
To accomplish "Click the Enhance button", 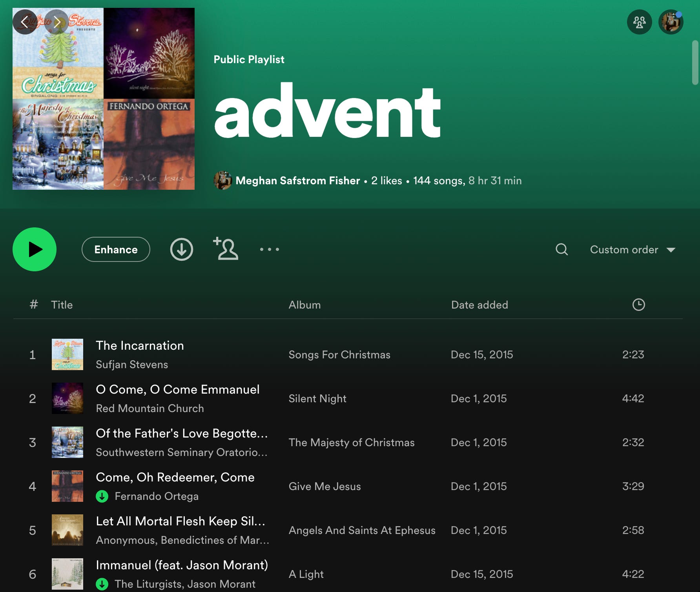I will [116, 249].
